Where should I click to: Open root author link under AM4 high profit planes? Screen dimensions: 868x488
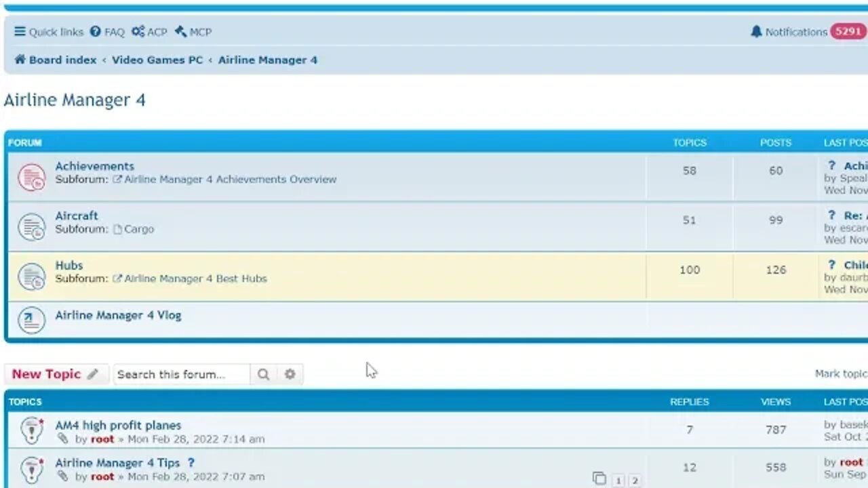[102, 439]
